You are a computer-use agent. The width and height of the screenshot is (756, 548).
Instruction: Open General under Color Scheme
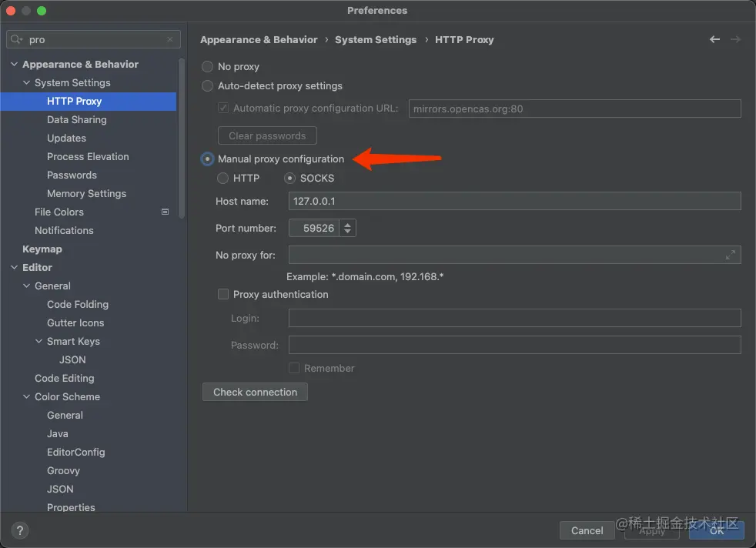point(65,416)
